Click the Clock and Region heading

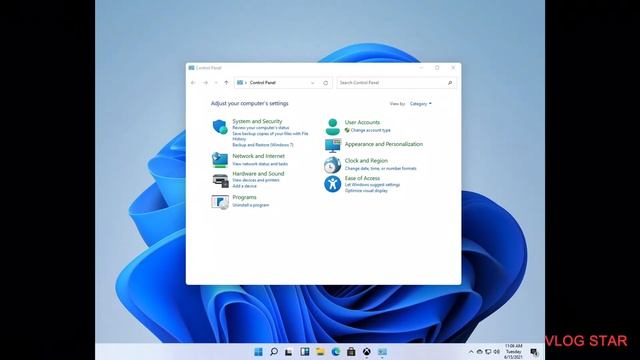point(366,161)
